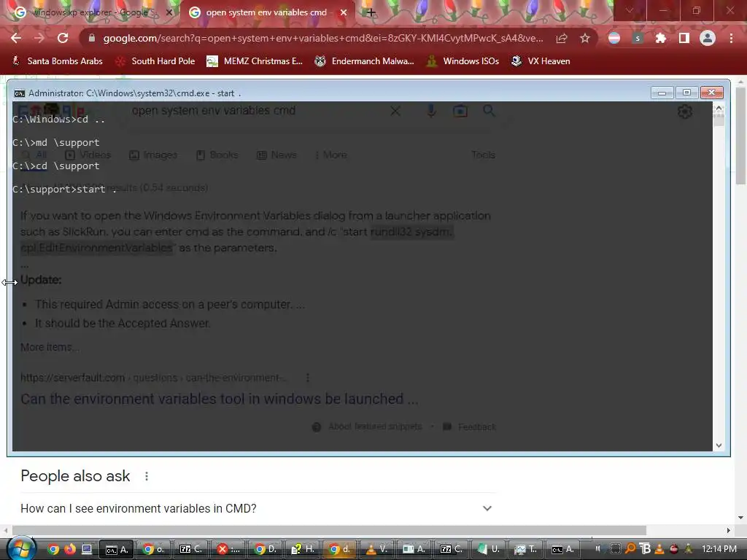Open the Endermanch Malware bookmark
The height and width of the screenshot is (560, 747).
365,61
